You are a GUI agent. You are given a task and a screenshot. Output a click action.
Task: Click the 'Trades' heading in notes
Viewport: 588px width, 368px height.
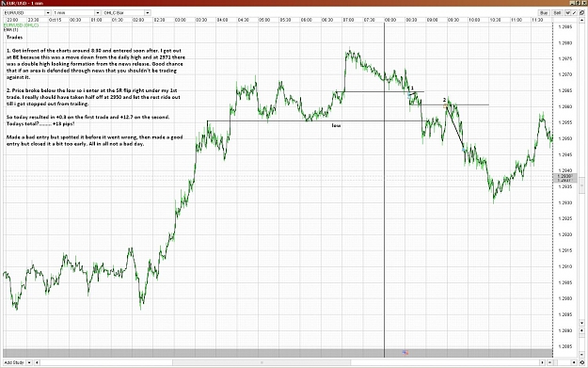coord(15,37)
